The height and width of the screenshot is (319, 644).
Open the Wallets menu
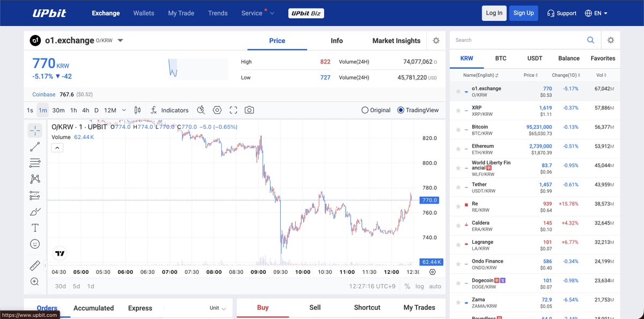[x=144, y=13]
